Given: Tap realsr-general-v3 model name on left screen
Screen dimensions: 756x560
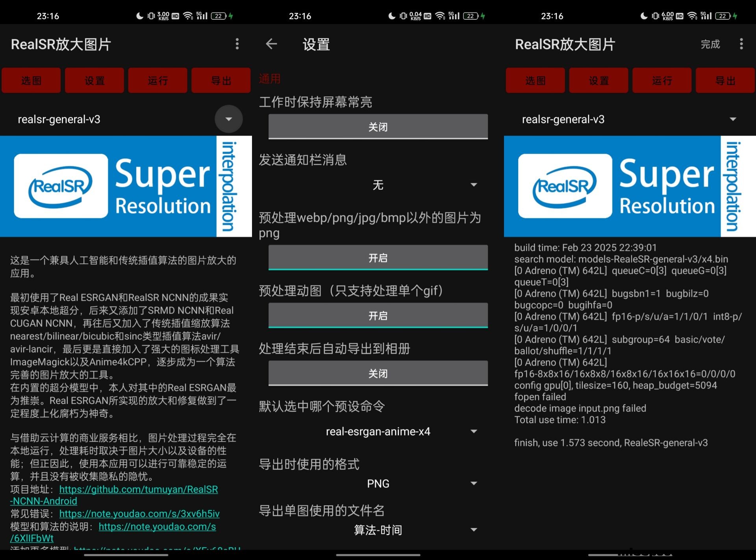Looking at the screenshot, I should pos(59,119).
